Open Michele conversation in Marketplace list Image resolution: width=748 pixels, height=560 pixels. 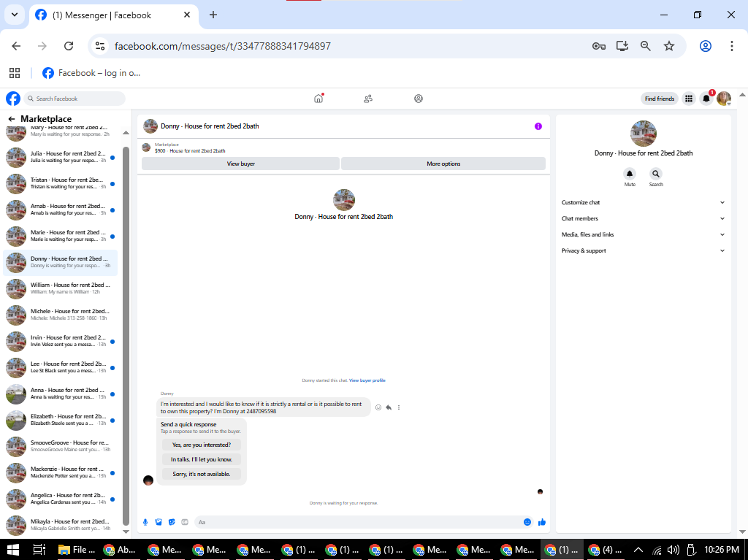(60, 315)
